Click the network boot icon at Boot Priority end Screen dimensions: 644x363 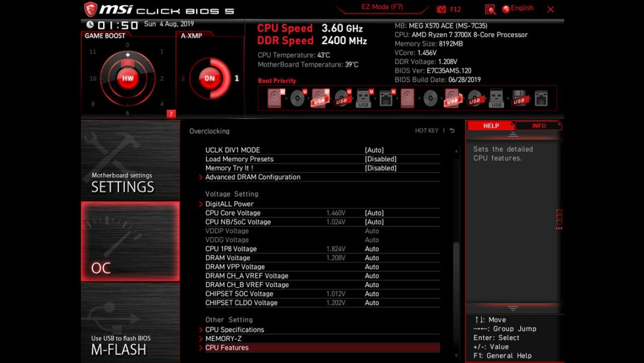pyautogui.click(x=541, y=98)
